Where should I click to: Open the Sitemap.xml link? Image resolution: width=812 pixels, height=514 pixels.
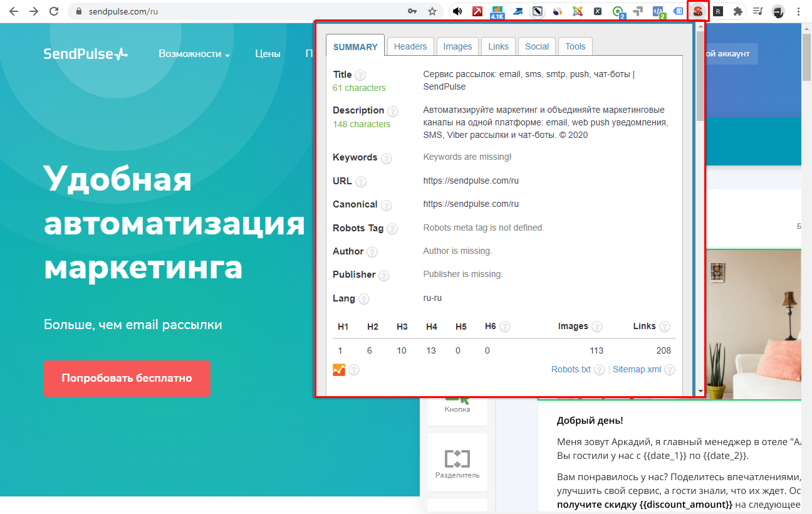[637, 369]
